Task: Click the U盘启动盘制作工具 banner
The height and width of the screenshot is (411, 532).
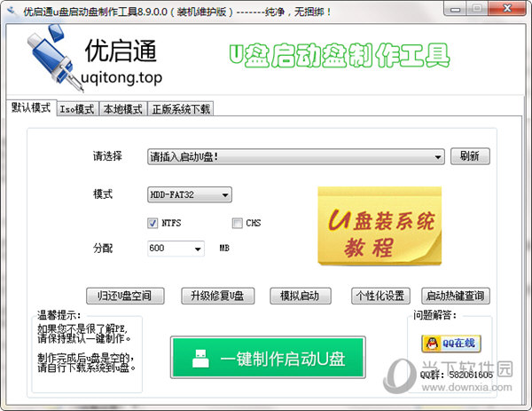Action: click(340, 55)
